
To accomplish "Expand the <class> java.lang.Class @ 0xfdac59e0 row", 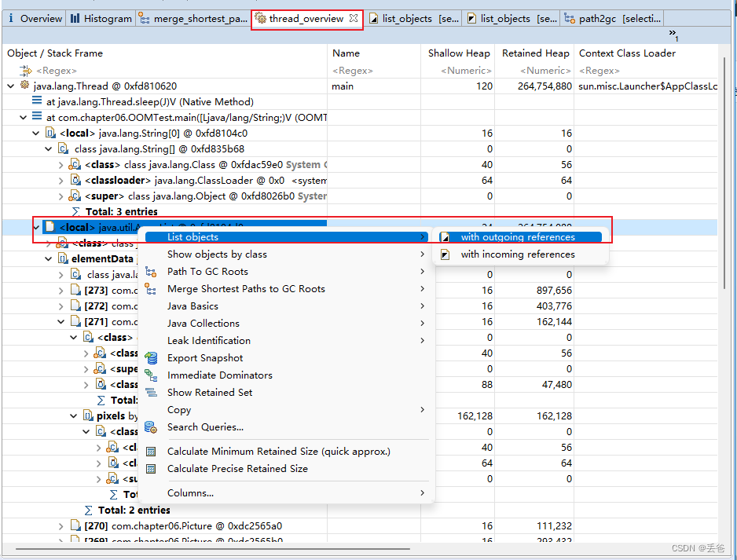I will coord(60,165).
